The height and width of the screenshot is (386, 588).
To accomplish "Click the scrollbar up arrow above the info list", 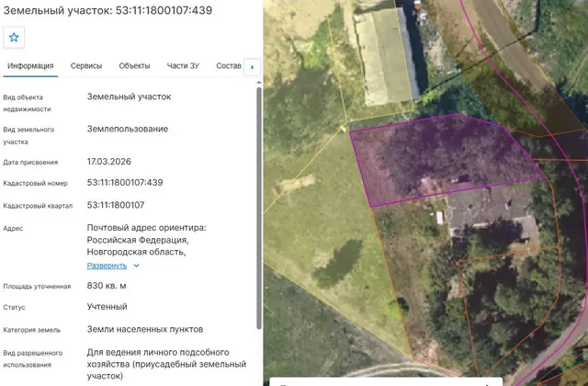I will pos(259,82).
